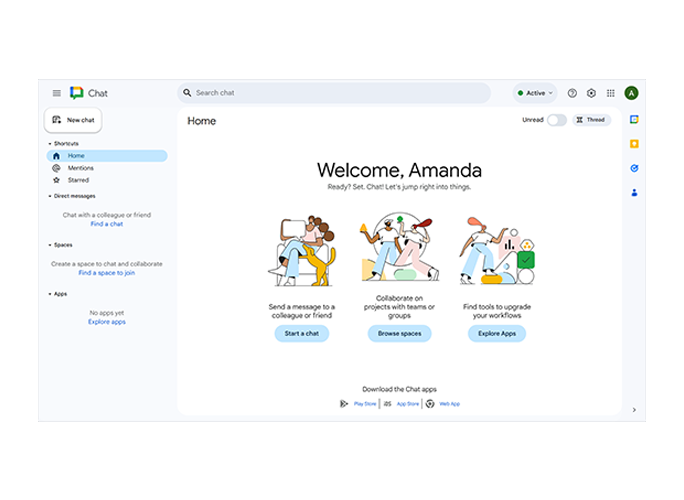Toggle the Unread filter switch
684x500 pixels.
click(x=556, y=120)
